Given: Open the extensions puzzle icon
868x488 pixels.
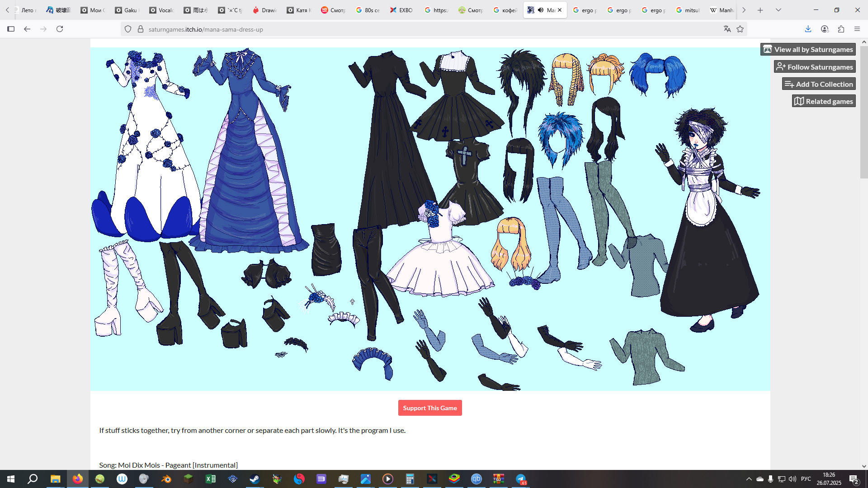Looking at the screenshot, I should point(841,29).
